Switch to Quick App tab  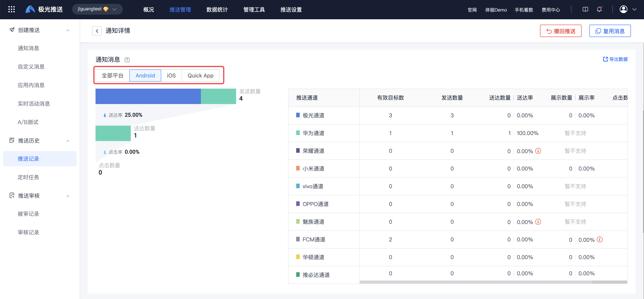point(200,76)
